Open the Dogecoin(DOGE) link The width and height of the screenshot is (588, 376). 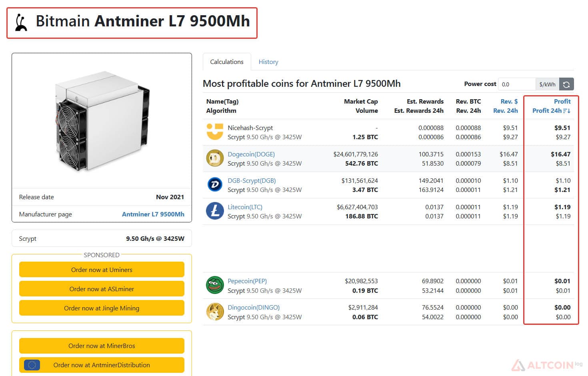click(x=251, y=154)
